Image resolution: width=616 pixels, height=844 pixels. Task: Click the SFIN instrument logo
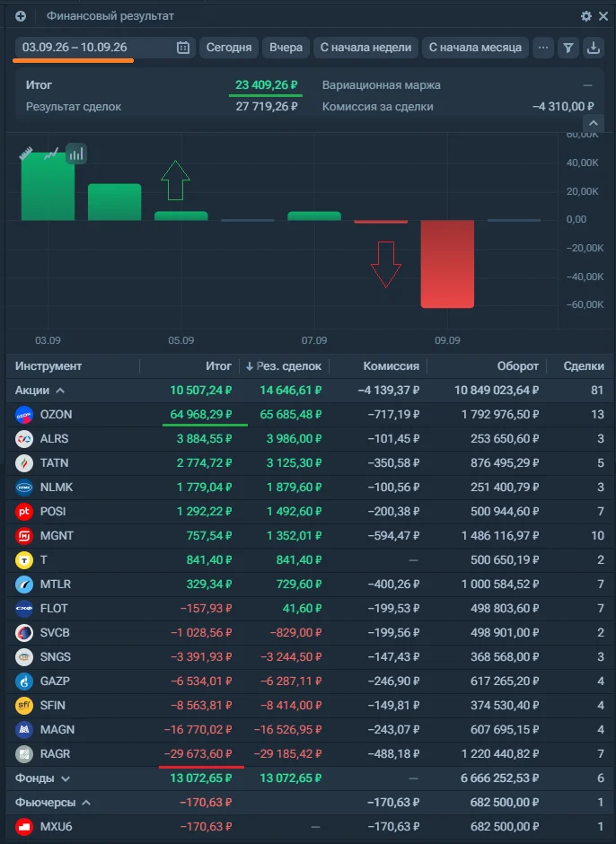(x=24, y=705)
